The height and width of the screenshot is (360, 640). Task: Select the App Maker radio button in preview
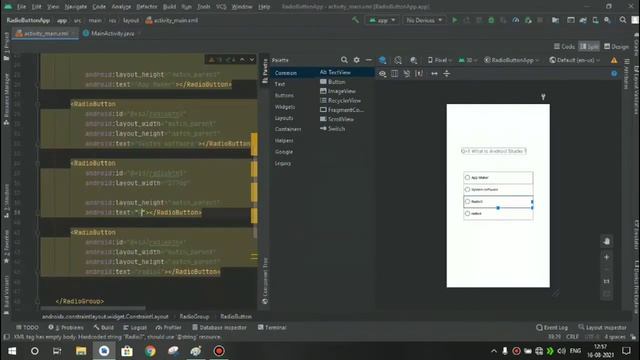pyautogui.click(x=467, y=178)
